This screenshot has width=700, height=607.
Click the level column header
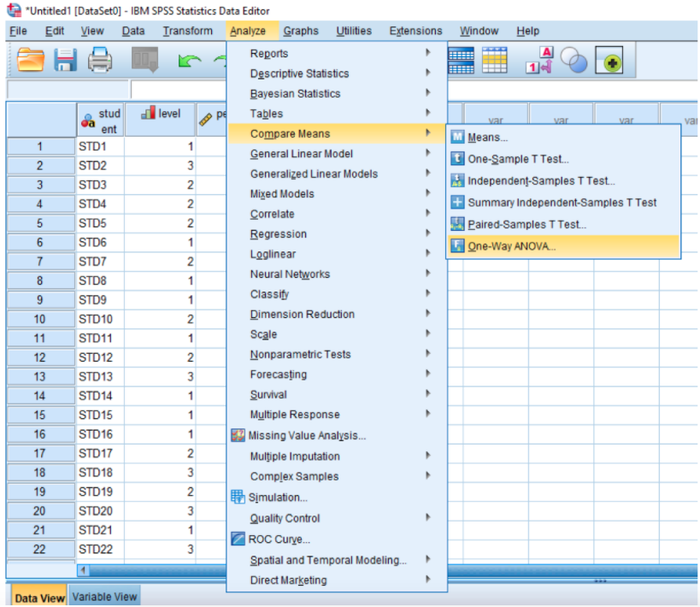coord(161,119)
